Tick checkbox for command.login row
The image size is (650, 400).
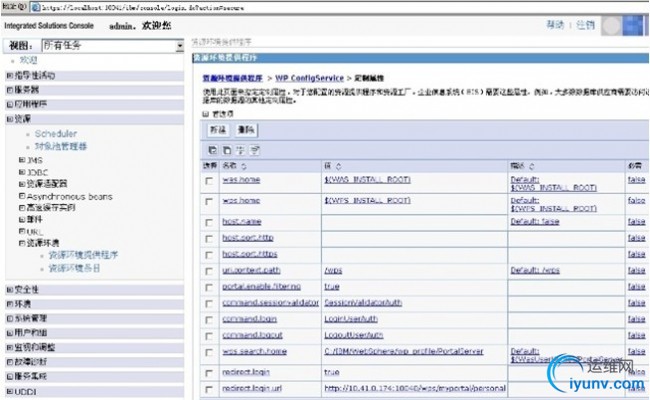click(x=209, y=320)
